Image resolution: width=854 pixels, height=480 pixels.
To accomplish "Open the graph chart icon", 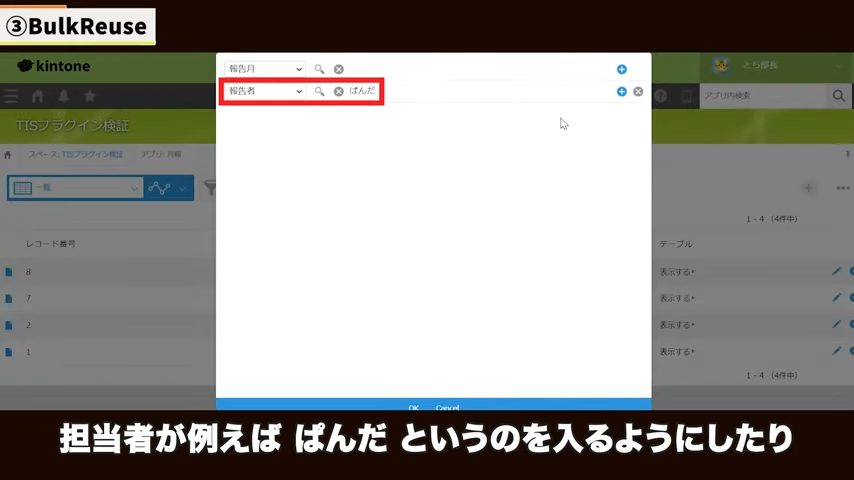I will [x=159, y=188].
